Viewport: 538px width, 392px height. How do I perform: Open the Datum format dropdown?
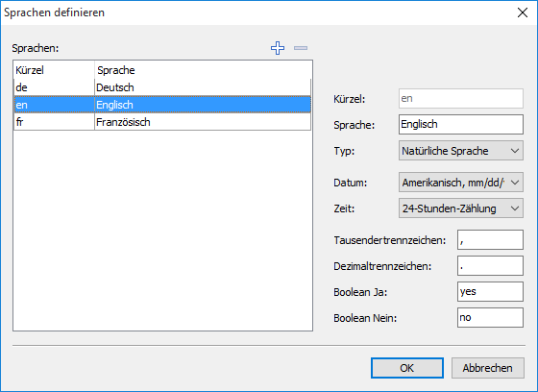(461, 183)
